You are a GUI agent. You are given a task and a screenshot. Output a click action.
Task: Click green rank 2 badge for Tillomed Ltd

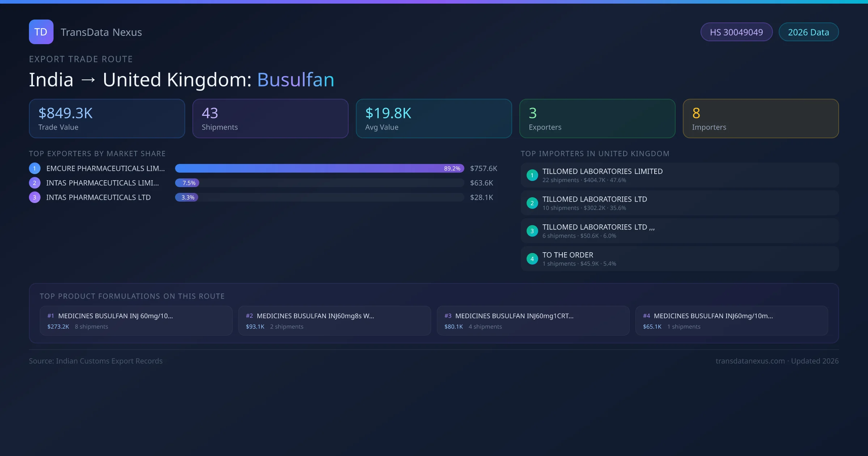click(x=532, y=203)
